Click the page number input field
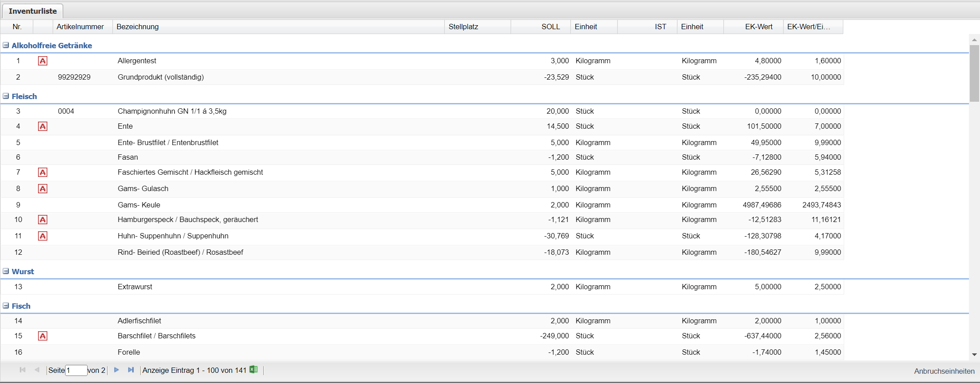Viewport: 980px width, 383px height. coord(76,370)
